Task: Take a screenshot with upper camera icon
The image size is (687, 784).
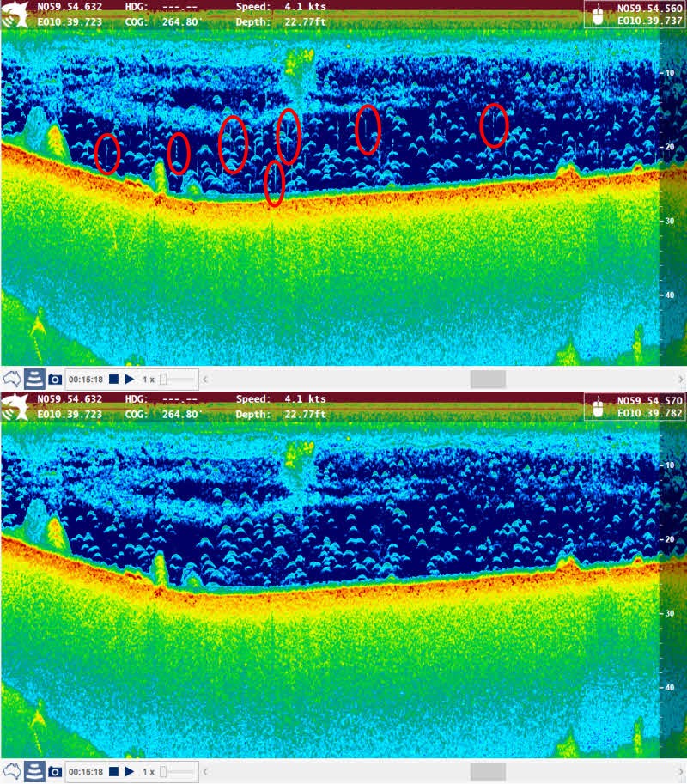Action: pyautogui.click(x=55, y=379)
